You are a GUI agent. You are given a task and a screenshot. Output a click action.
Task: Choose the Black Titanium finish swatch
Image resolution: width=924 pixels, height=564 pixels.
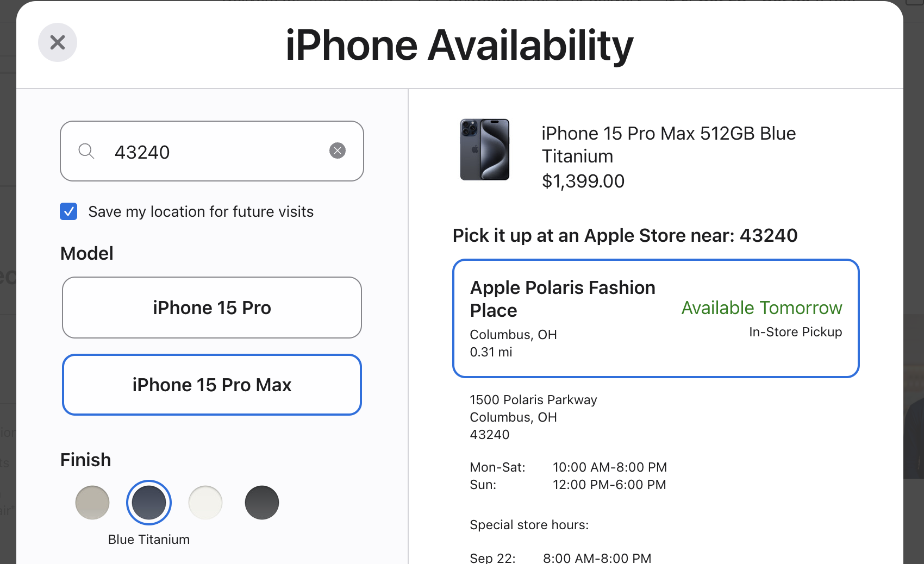tap(262, 503)
